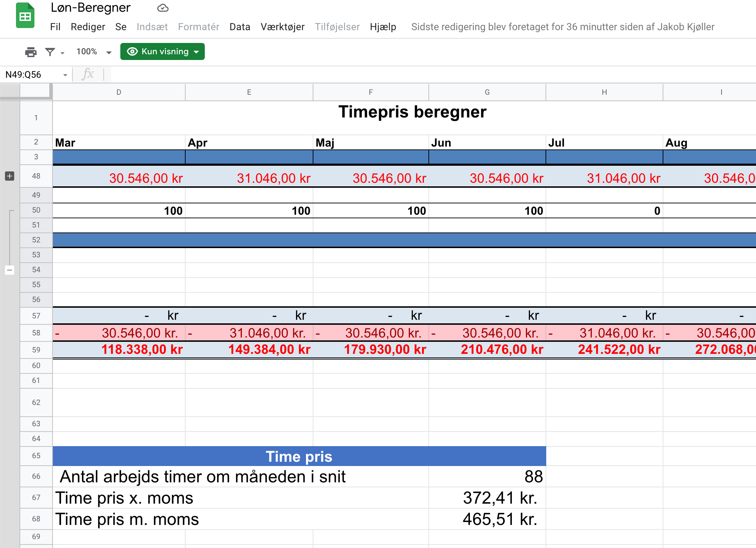Image resolution: width=756 pixels, height=548 pixels.
Task: Expand the collapsed row group with plus
Action: click(10, 176)
